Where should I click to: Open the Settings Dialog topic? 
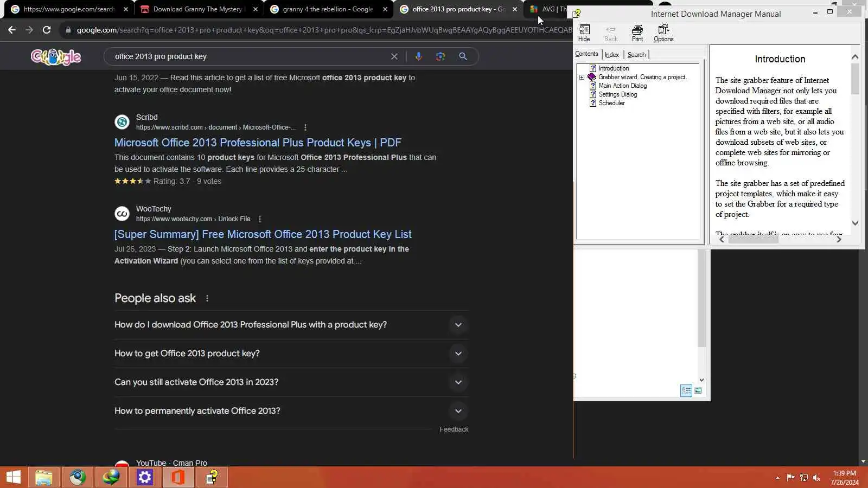point(618,94)
